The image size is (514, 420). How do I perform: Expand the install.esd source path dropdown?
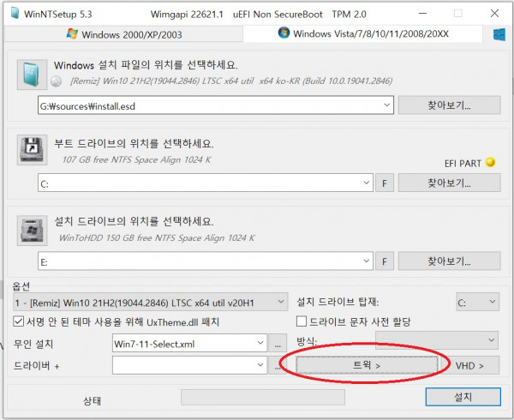point(387,105)
